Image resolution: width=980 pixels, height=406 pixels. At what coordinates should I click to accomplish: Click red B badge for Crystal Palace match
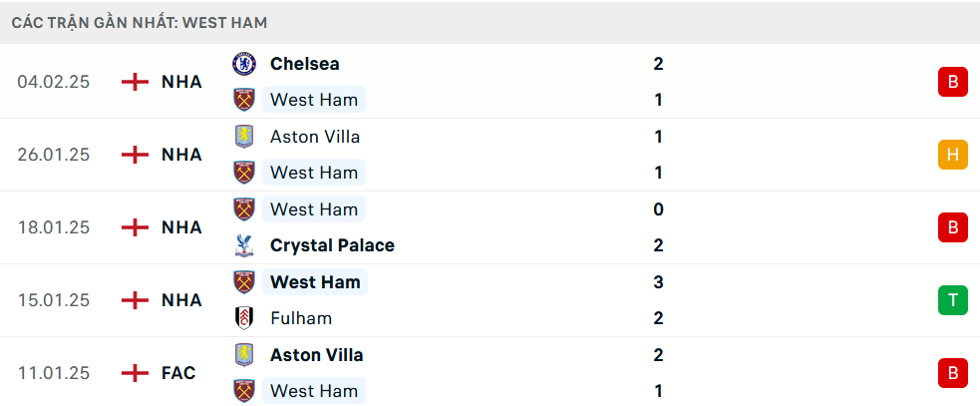click(952, 227)
